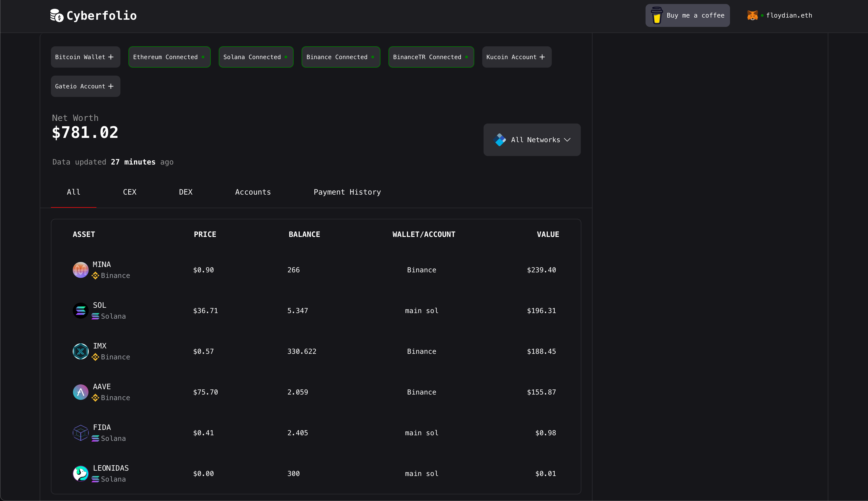
Task: Click the VALUE column header
Action: pyautogui.click(x=548, y=234)
